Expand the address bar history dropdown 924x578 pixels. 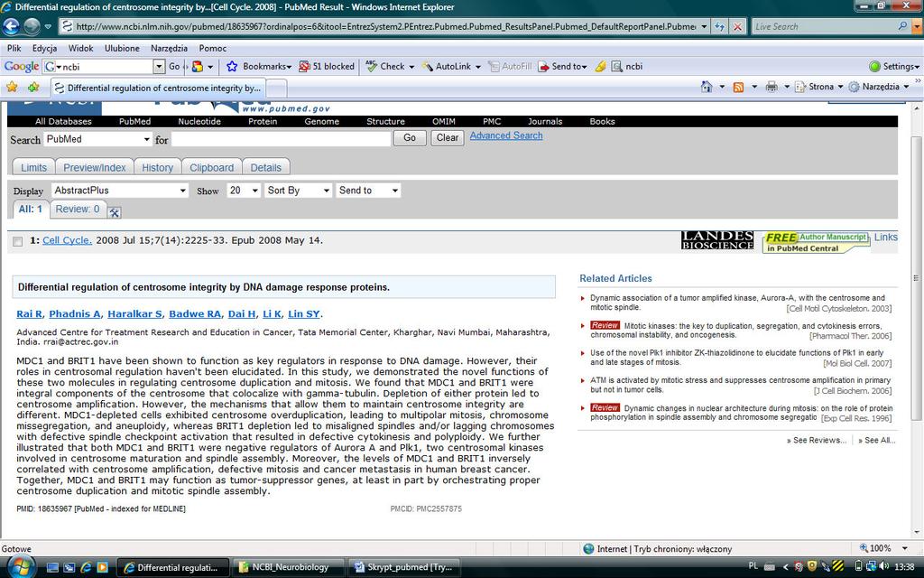click(x=704, y=26)
